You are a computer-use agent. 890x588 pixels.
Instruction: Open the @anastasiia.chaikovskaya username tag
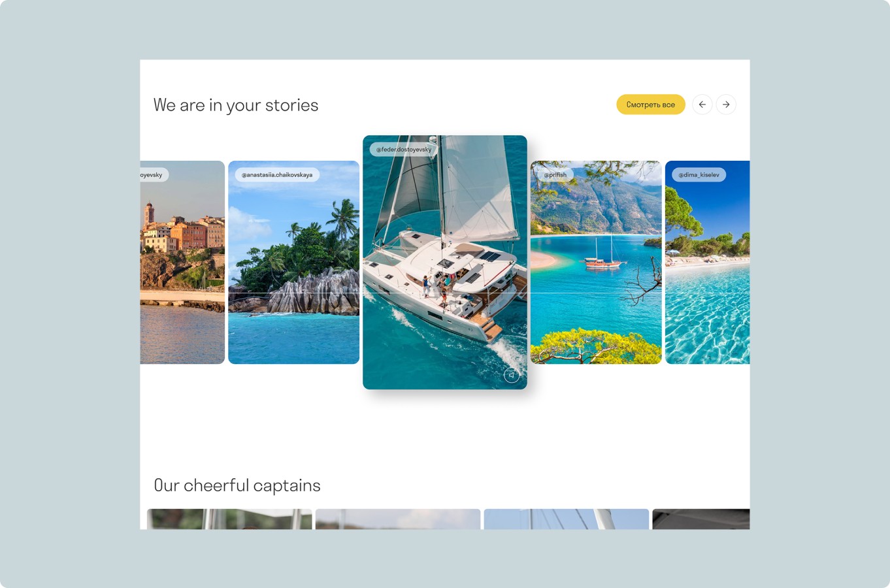(277, 174)
